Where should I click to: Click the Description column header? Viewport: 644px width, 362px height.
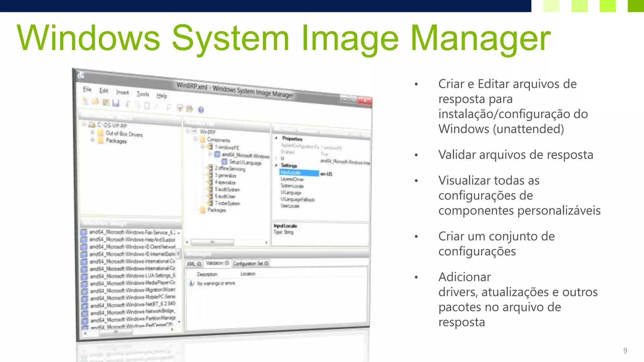coord(207,274)
